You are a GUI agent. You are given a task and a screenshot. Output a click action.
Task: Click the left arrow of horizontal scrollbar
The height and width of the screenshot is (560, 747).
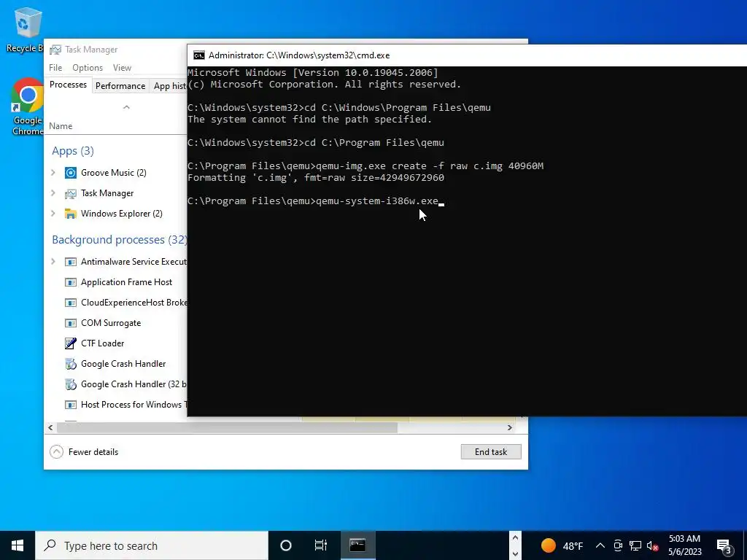pos(50,427)
